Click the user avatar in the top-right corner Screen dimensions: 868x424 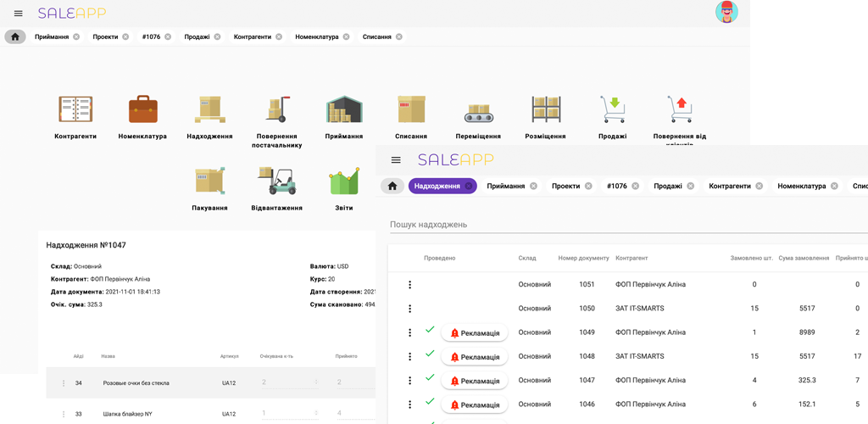(x=726, y=12)
